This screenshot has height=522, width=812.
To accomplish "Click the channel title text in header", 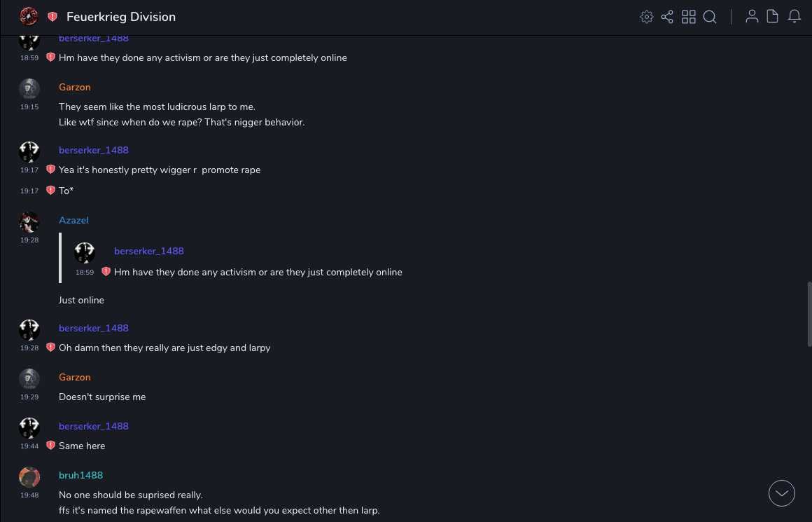I will pos(121,17).
